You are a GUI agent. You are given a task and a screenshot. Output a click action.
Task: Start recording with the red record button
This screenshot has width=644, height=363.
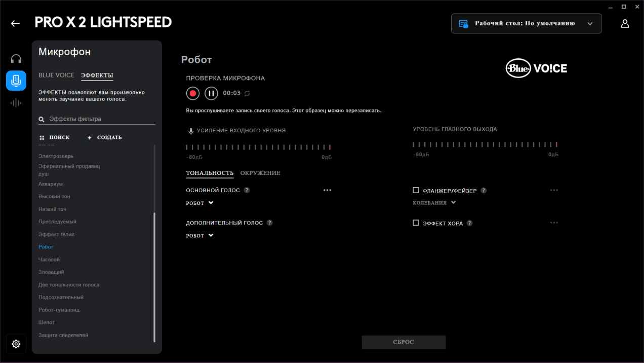[192, 93]
